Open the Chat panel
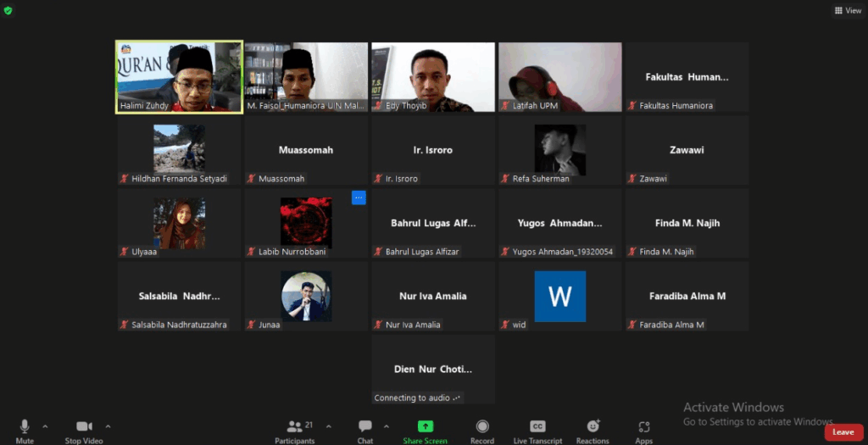Screen dimensions: 868x445 [365, 426]
